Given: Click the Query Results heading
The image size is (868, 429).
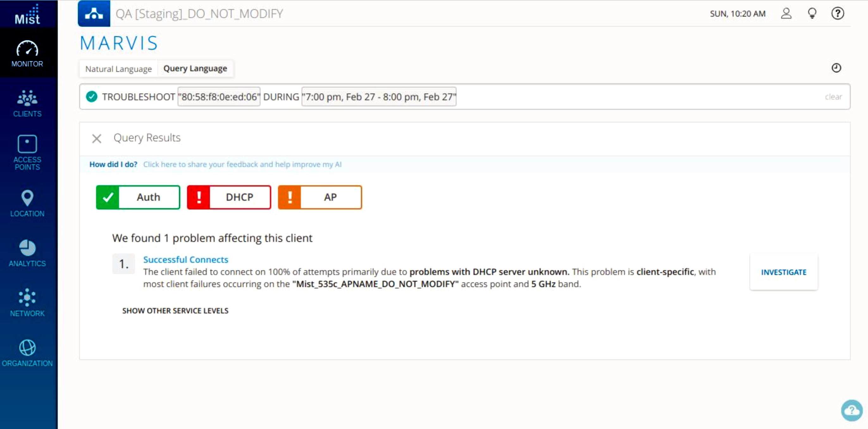Looking at the screenshot, I should pyautogui.click(x=147, y=138).
